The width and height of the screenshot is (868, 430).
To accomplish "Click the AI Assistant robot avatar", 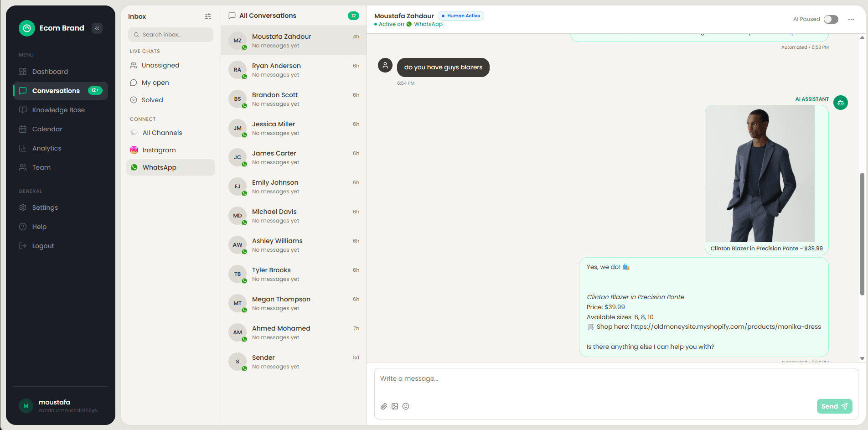I will tap(840, 103).
